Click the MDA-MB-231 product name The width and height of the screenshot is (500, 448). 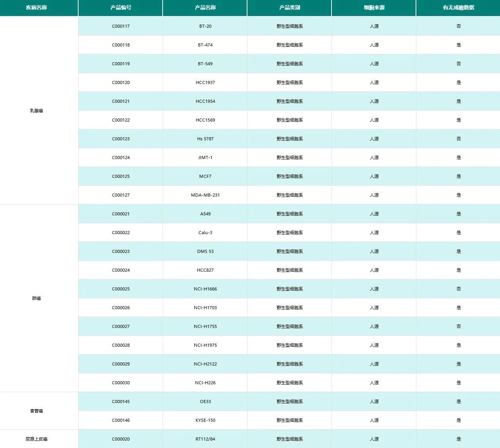tap(205, 195)
